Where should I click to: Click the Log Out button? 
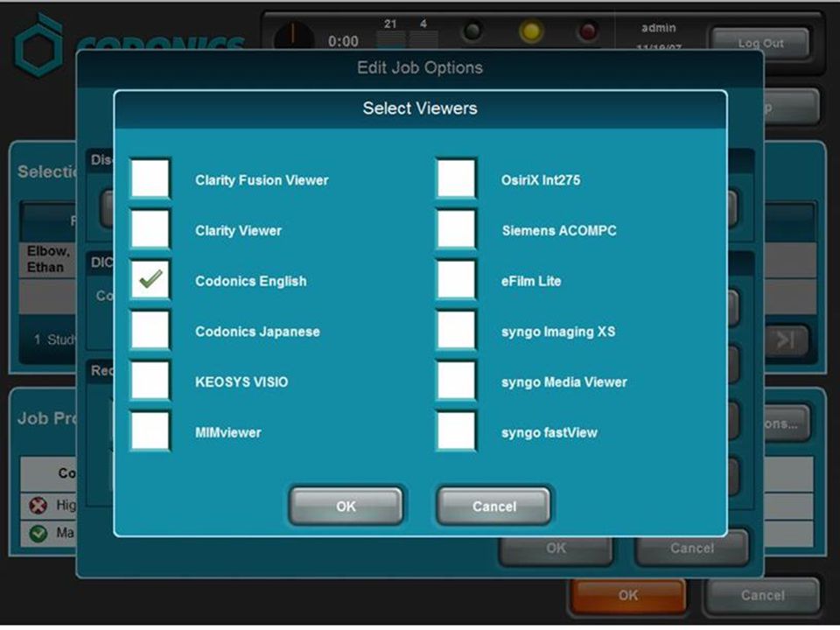click(x=760, y=43)
